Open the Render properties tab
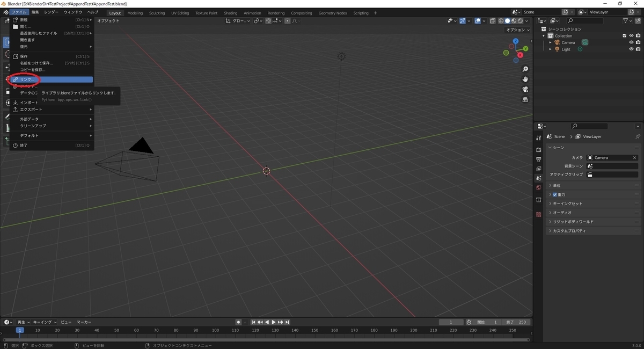 [539, 150]
